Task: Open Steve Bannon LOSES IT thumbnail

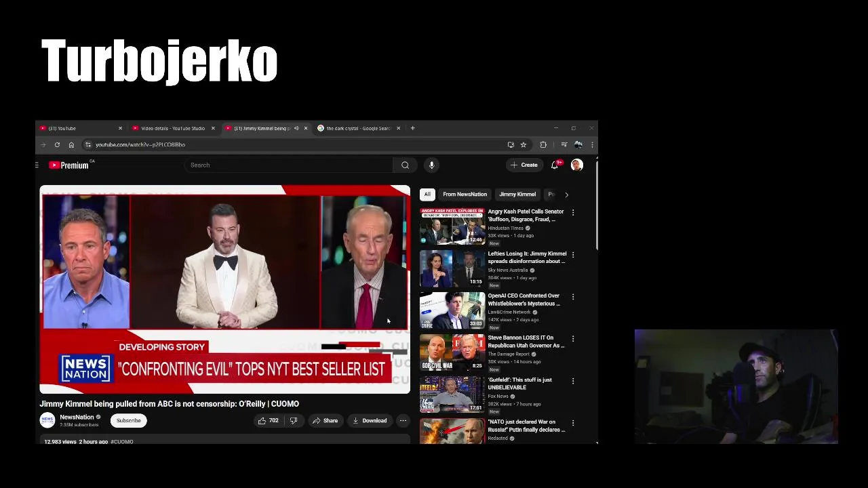Action: [452, 352]
